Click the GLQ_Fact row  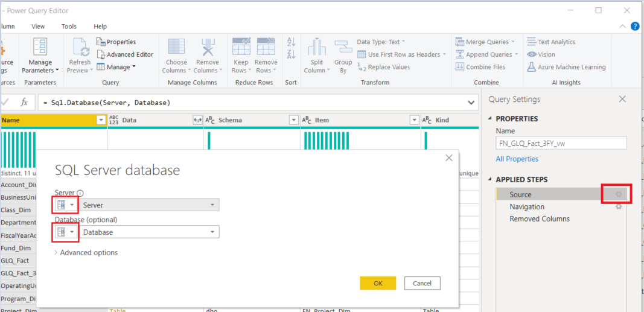click(18, 261)
